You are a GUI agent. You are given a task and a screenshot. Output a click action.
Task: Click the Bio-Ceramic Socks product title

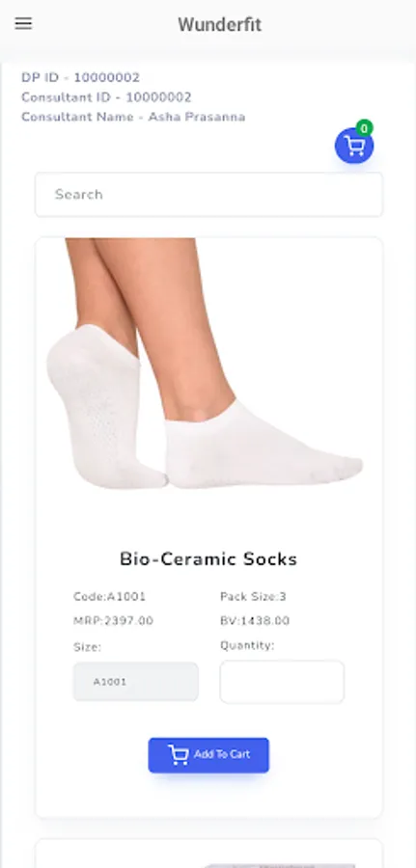click(x=208, y=559)
